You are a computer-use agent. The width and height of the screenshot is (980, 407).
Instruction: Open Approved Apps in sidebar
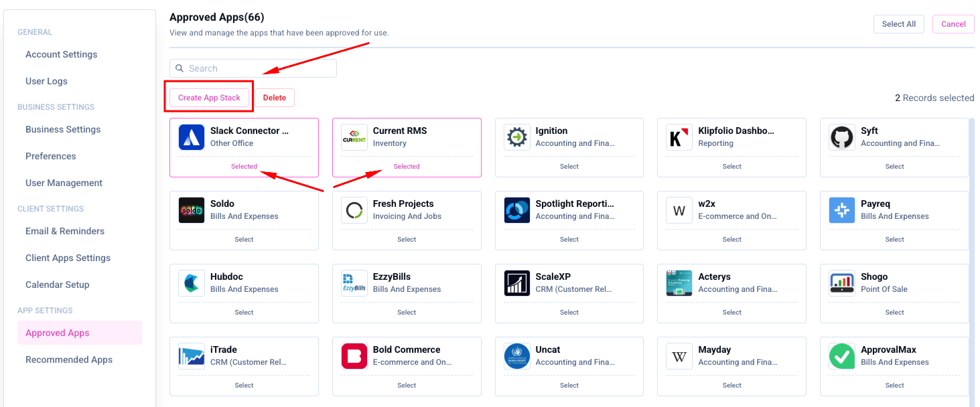(80, 333)
